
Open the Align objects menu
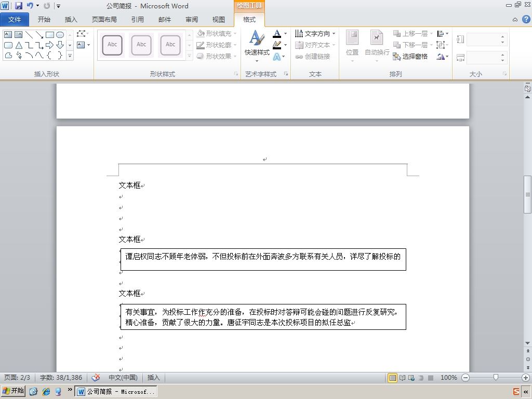click(442, 34)
